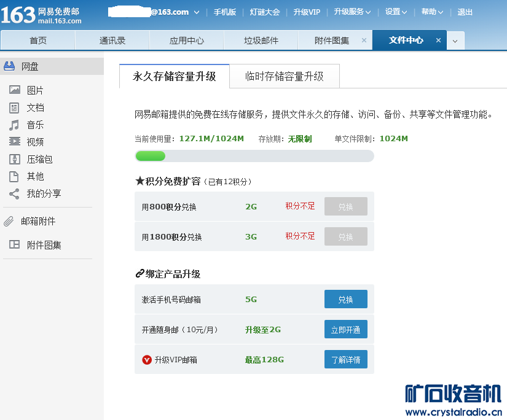
Task: Expand the account email dropdown arrow
Action: click(196, 12)
